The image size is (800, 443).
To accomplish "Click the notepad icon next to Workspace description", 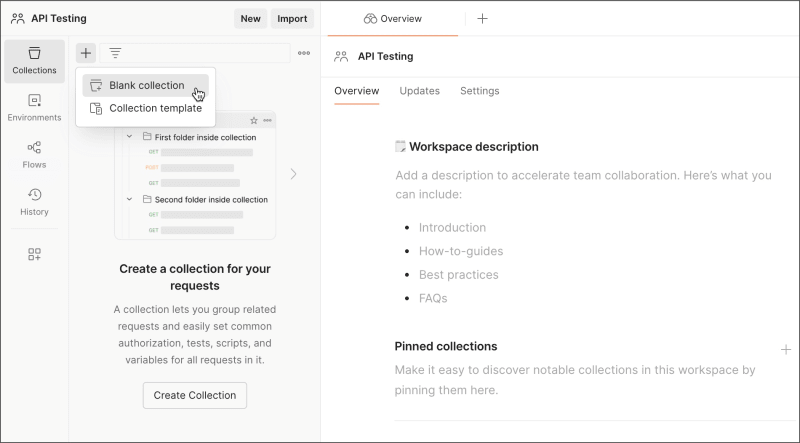I will [x=401, y=146].
